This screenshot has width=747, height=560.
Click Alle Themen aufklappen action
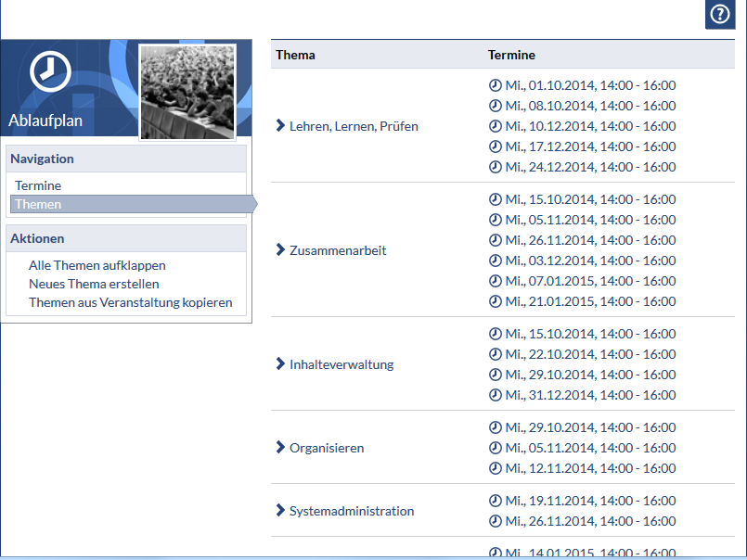pos(97,265)
